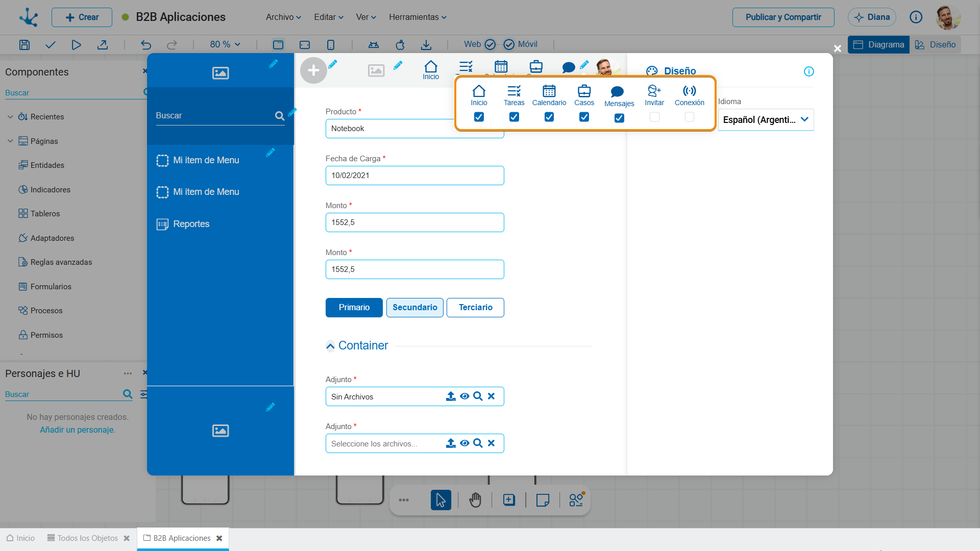The width and height of the screenshot is (980, 551).
Task: Click eye icon in Sin Archivos field
Action: click(x=464, y=396)
